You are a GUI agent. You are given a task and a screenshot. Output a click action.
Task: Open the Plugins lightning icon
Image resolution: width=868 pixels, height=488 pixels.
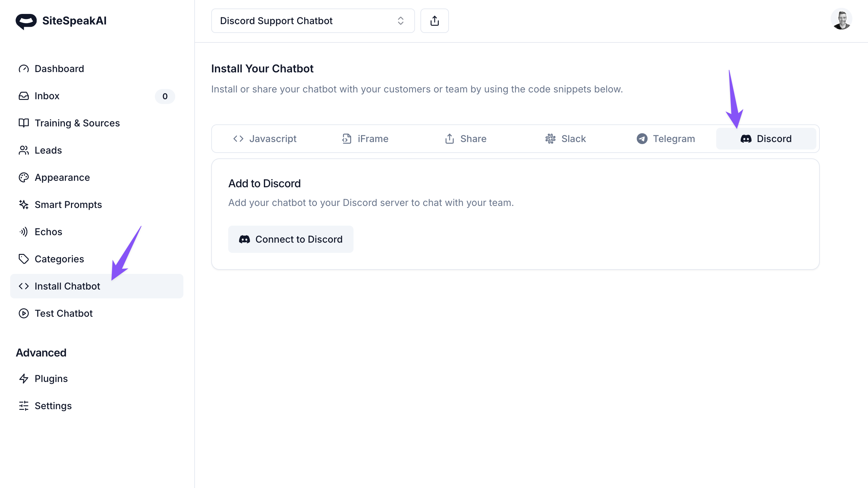coord(23,379)
